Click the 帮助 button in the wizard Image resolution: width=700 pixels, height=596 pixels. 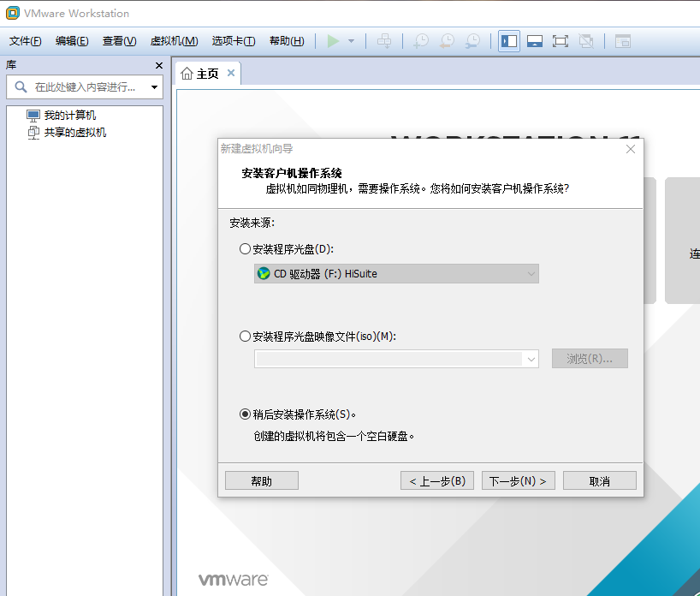pyautogui.click(x=262, y=480)
